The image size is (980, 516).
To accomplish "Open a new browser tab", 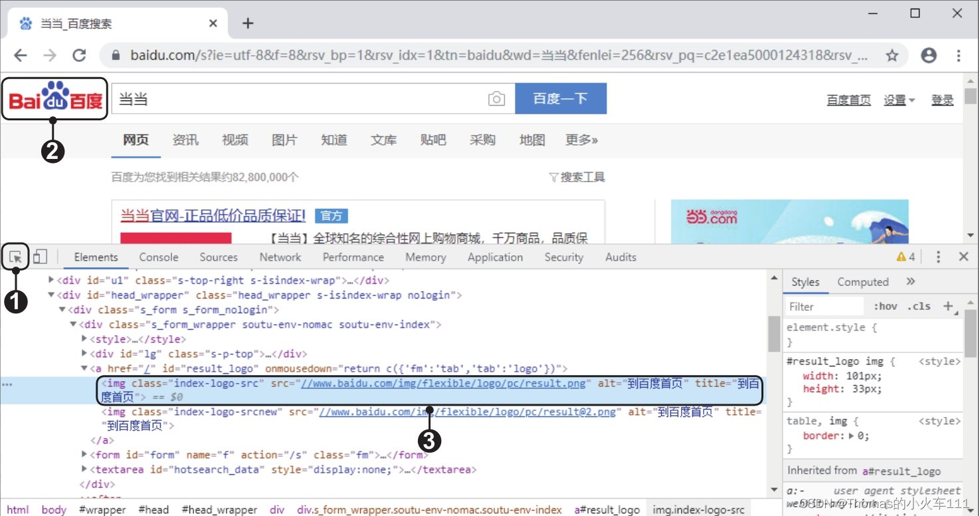I will [x=248, y=23].
